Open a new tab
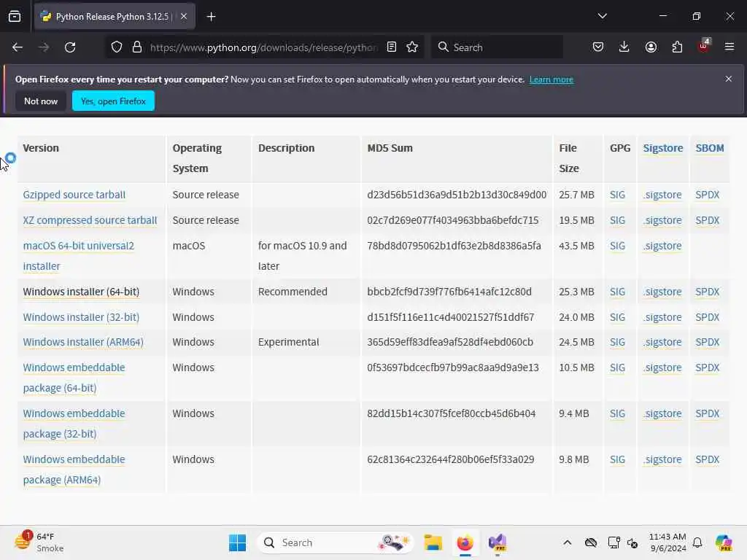This screenshot has height=560, width=747. click(x=211, y=17)
